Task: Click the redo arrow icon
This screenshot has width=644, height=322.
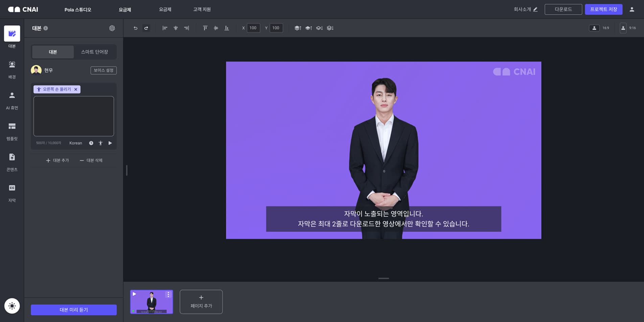Action: pyautogui.click(x=146, y=28)
